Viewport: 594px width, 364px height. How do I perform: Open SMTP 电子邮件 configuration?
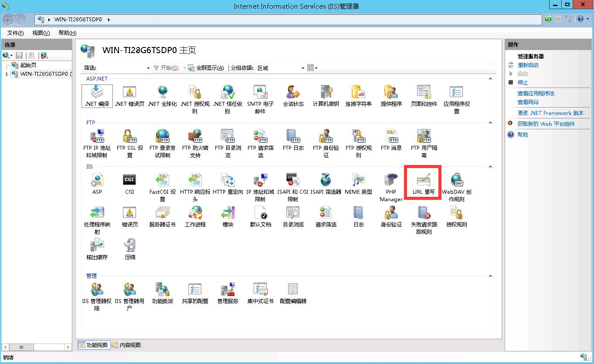[260, 95]
